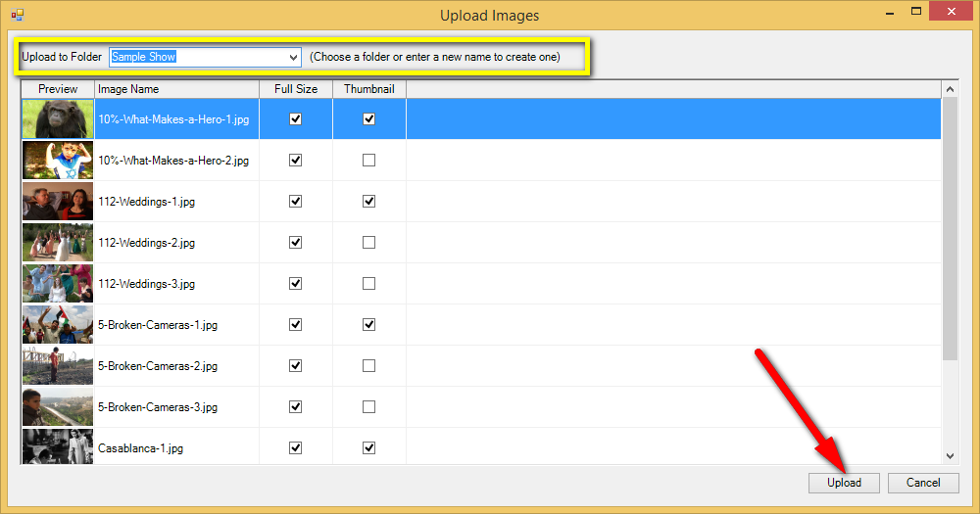Maximize the Upload Images window
This screenshot has height=514, width=980.
916,11
